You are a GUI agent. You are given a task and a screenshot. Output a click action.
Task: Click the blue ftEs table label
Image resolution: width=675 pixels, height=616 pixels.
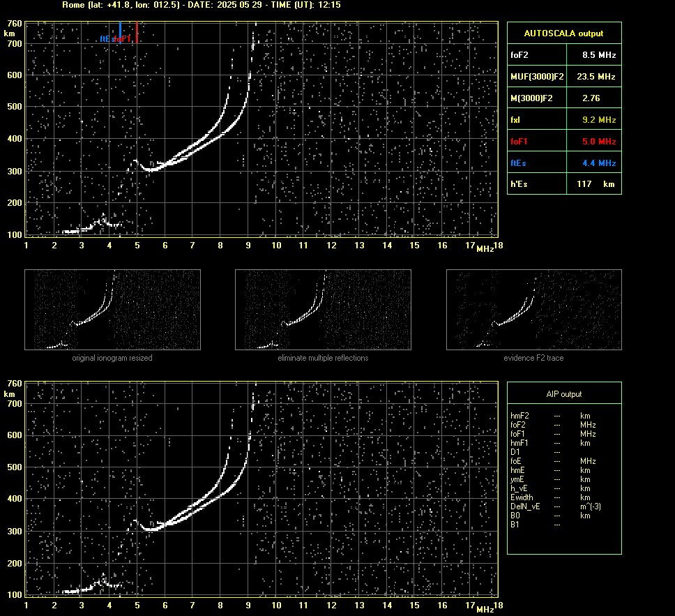pos(518,163)
